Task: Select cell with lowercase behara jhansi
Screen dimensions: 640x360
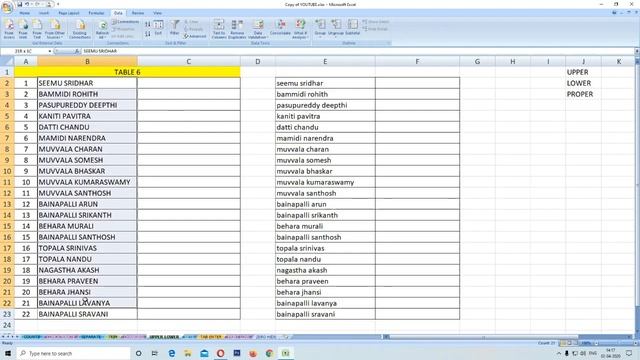Action: click(x=325, y=292)
